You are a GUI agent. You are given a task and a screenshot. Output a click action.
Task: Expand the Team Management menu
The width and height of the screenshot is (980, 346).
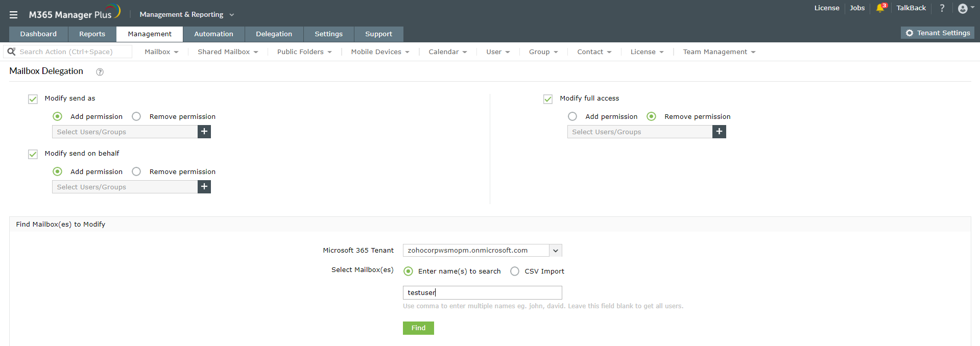click(x=719, y=52)
